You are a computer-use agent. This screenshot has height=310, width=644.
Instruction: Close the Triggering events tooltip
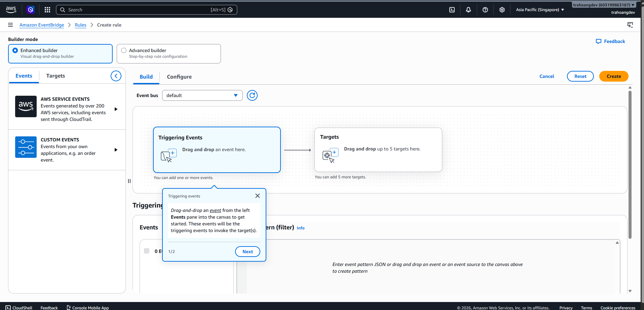[x=258, y=196]
